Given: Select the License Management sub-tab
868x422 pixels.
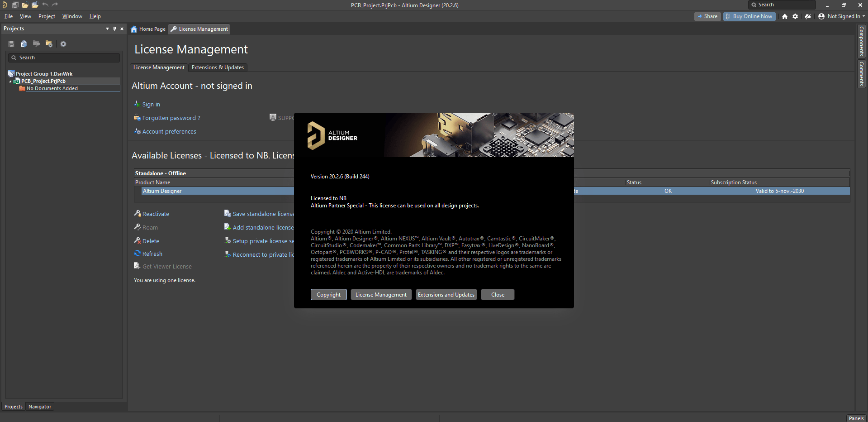Looking at the screenshot, I should [159, 67].
